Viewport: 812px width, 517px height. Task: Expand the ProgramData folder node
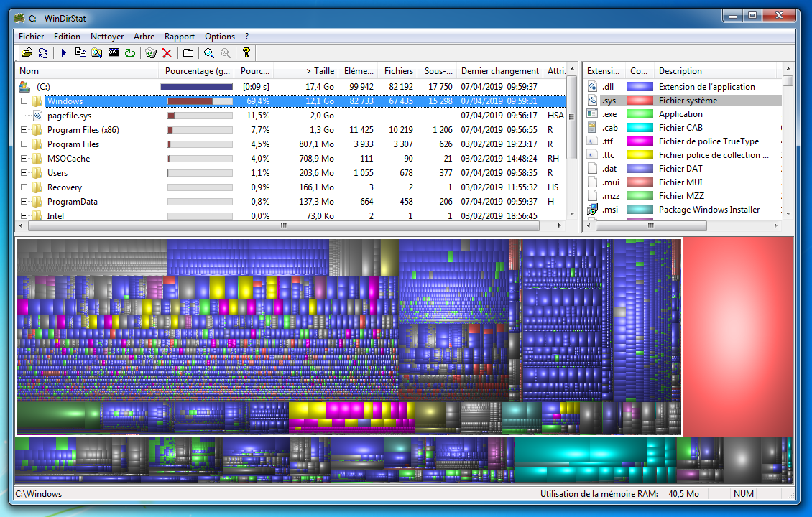coord(24,201)
